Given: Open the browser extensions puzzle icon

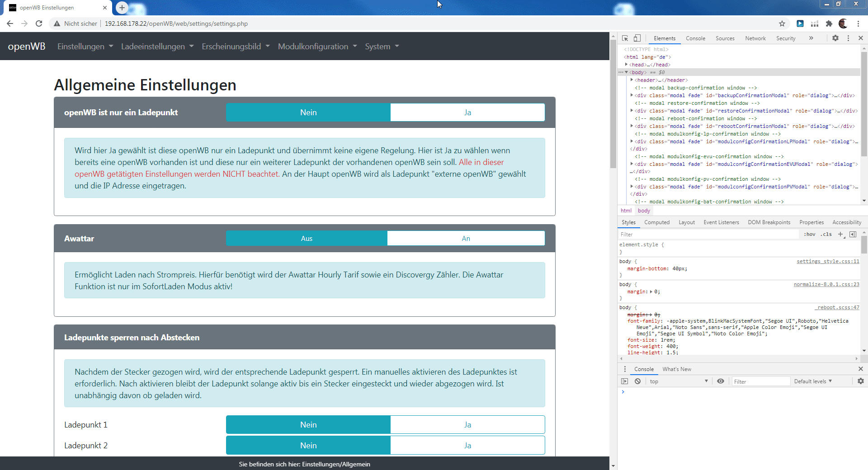Looking at the screenshot, I should point(829,23).
